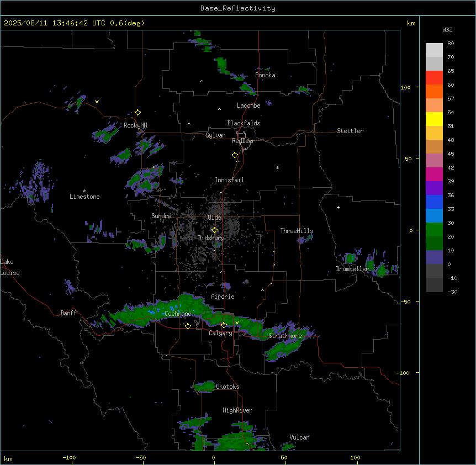Click the white plus marker north of Drumheller
The image size is (476, 465).
338,207
